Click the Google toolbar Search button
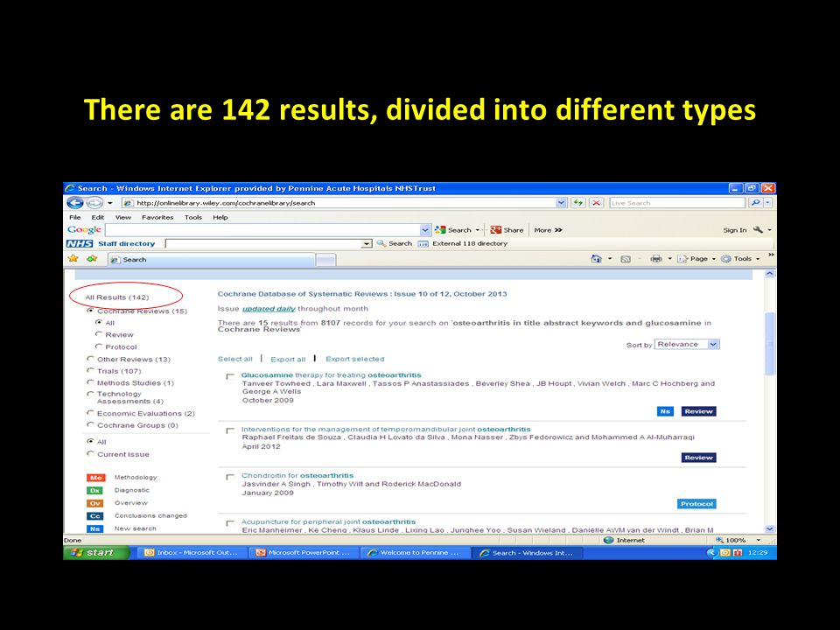 [454, 230]
